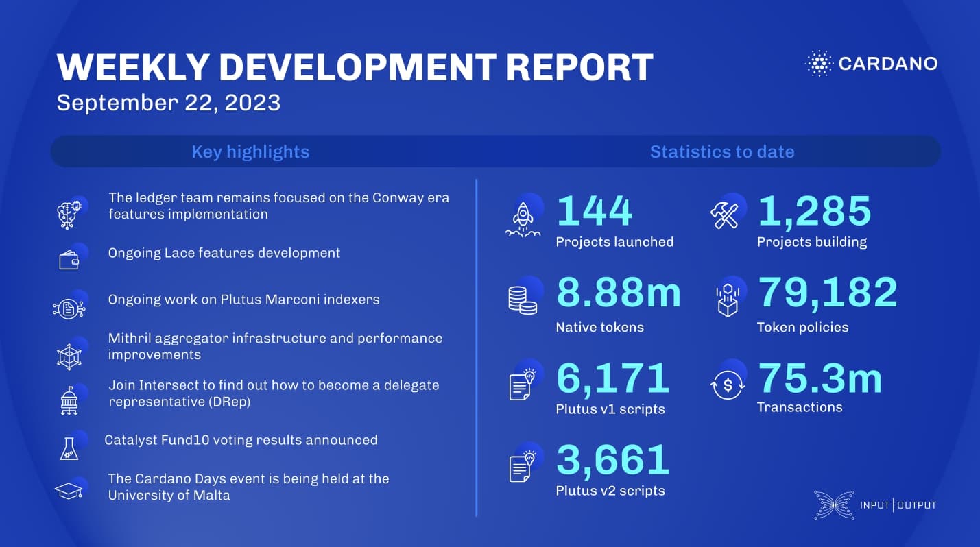This screenshot has height=547, width=980.
Task: Select the Key highlights header
Action: coord(250,151)
